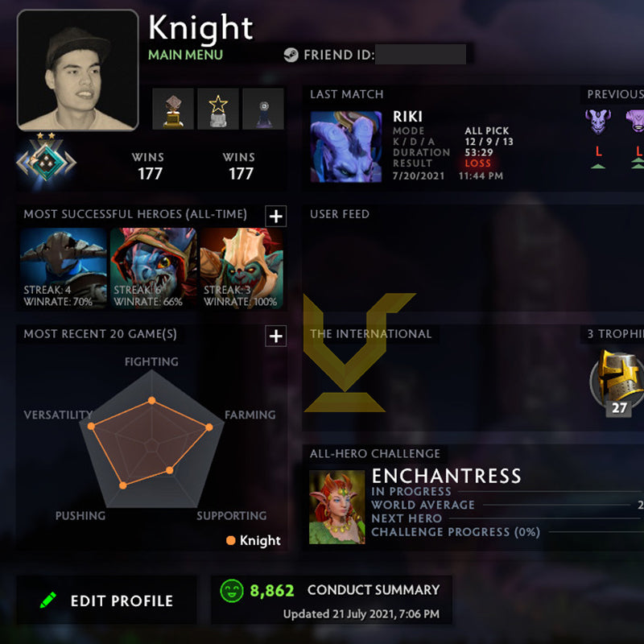Click the Enchantress all-hero challenge portrait

coord(336,507)
